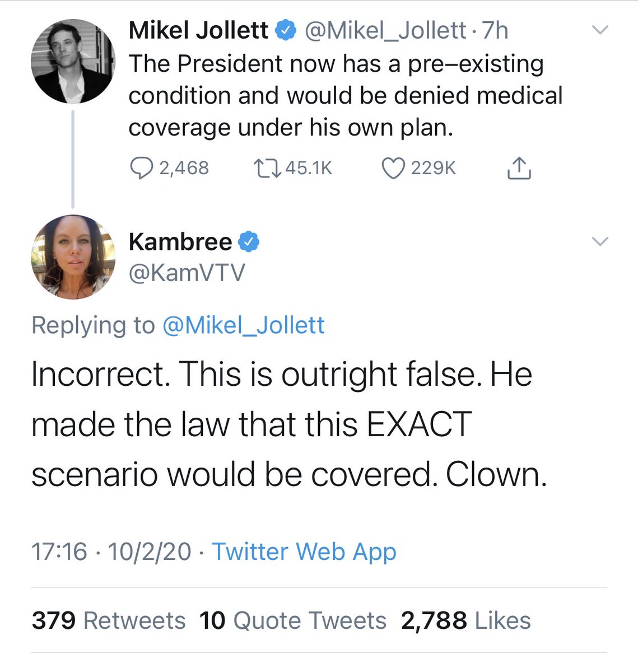Click the 17:16 · 10/2/20 timestamp

pos(111,552)
